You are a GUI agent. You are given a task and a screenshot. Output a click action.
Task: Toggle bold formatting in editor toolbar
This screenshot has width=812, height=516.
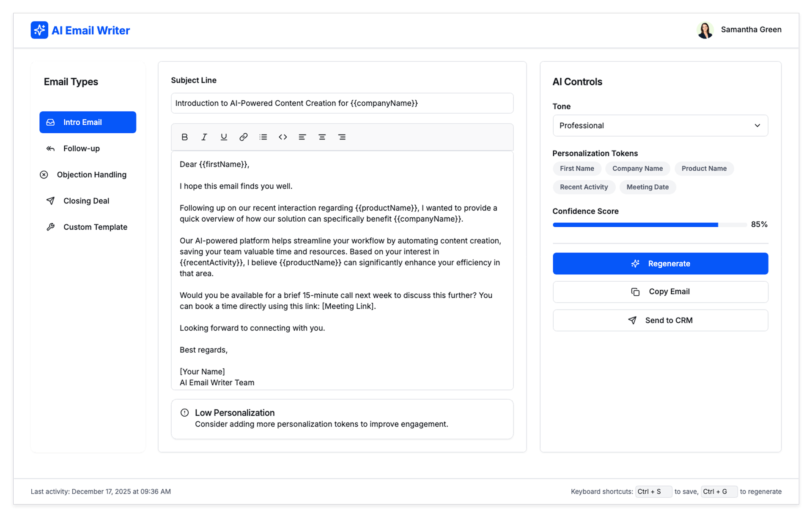(x=184, y=137)
